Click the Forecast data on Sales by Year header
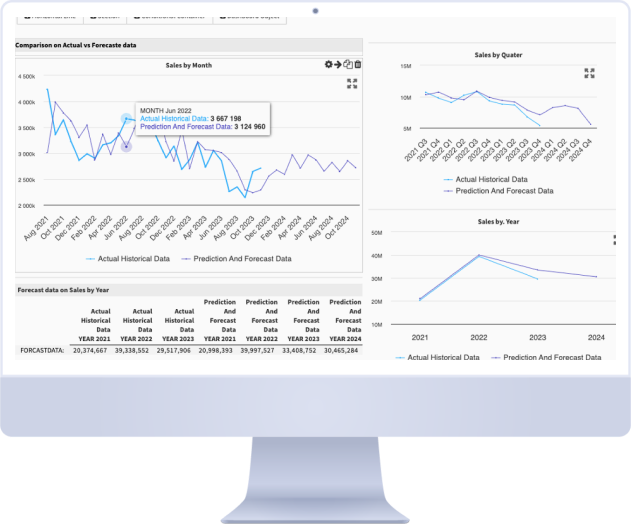This screenshot has height=524, width=631. coord(64,290)
